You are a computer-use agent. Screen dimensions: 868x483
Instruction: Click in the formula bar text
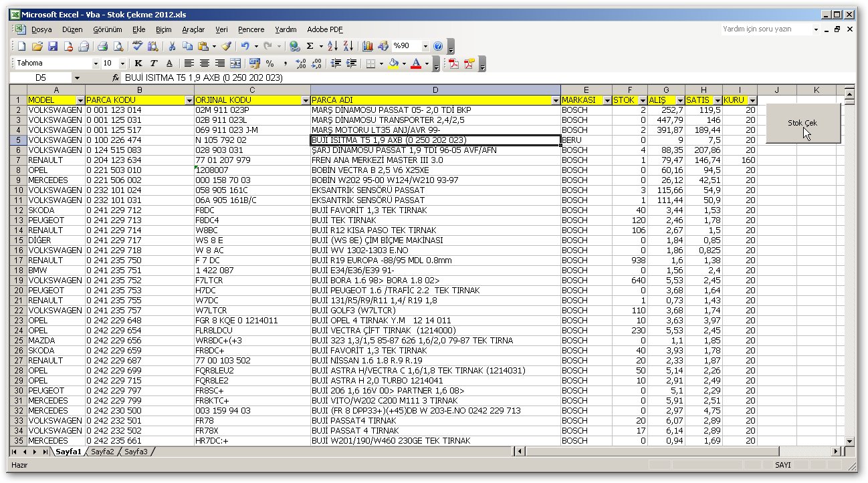tap(203, 78)
